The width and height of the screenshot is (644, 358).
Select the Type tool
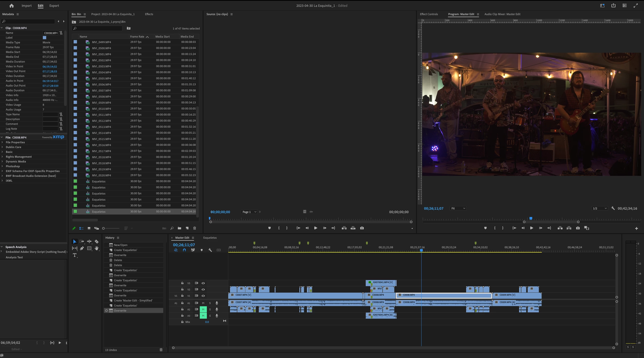[75, 255]
